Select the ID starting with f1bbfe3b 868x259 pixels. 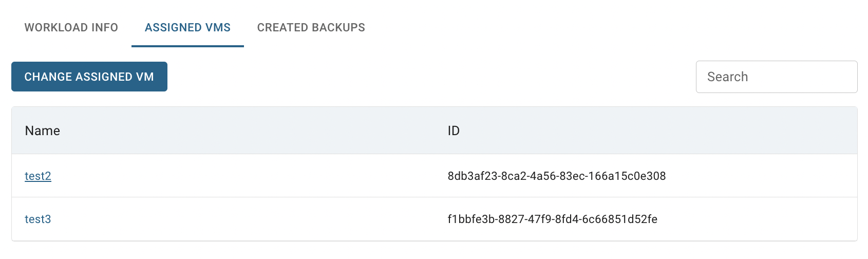pos(553,219)
